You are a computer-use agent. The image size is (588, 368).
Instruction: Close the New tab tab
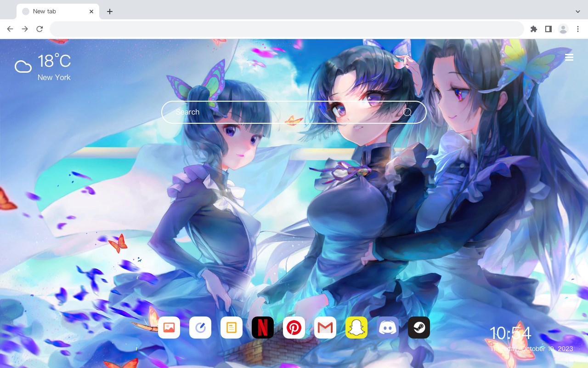coord(91,11)
